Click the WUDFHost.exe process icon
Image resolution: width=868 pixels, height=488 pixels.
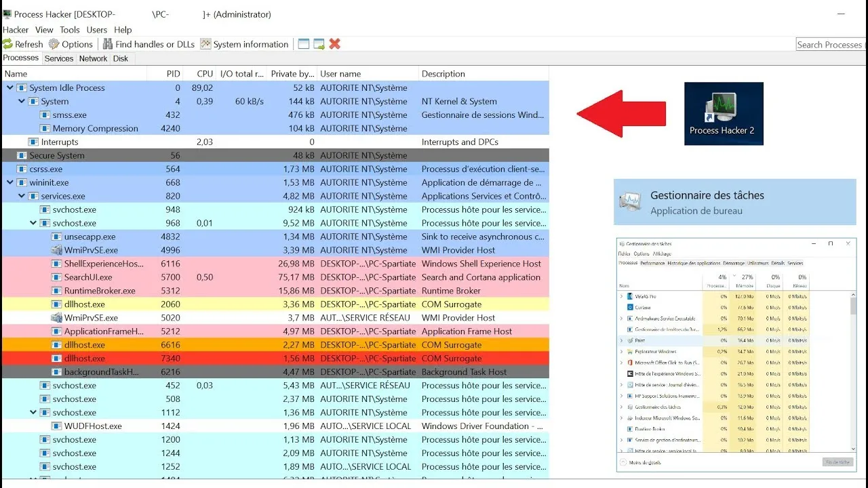click(x=57, y=426)
